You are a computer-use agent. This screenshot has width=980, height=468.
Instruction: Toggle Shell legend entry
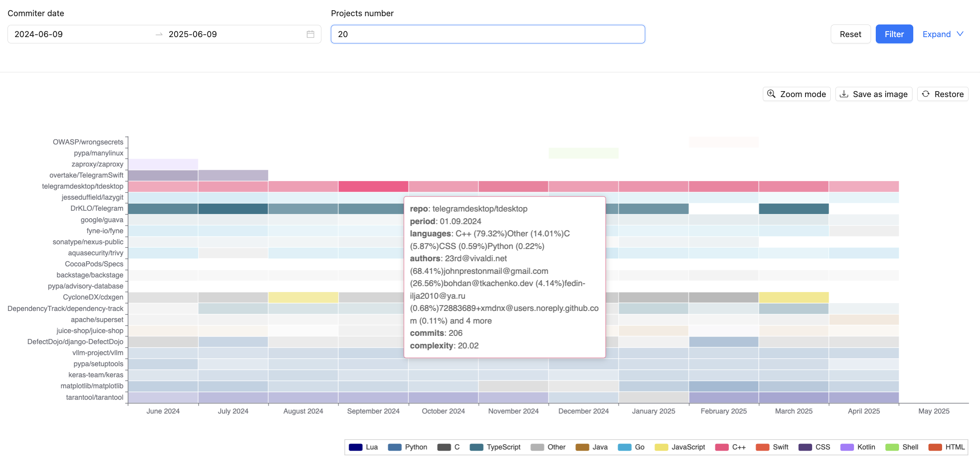click(x=902, y=447)
